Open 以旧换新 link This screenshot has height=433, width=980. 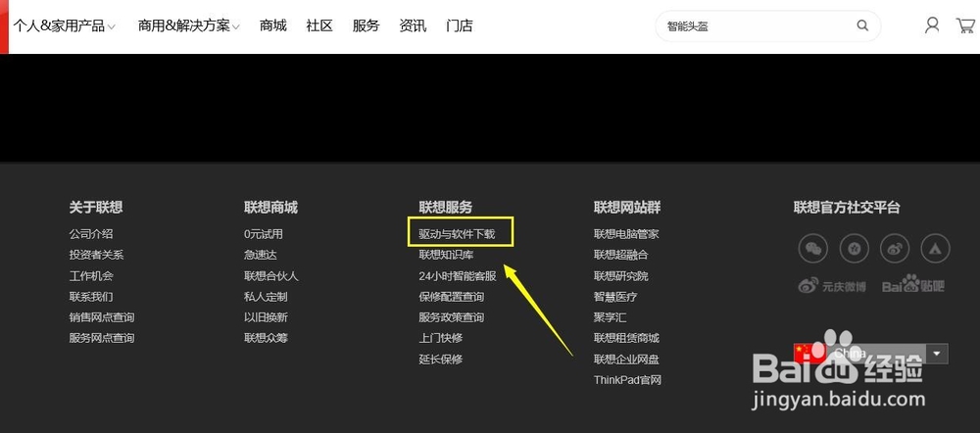click(x=266, y=317)
